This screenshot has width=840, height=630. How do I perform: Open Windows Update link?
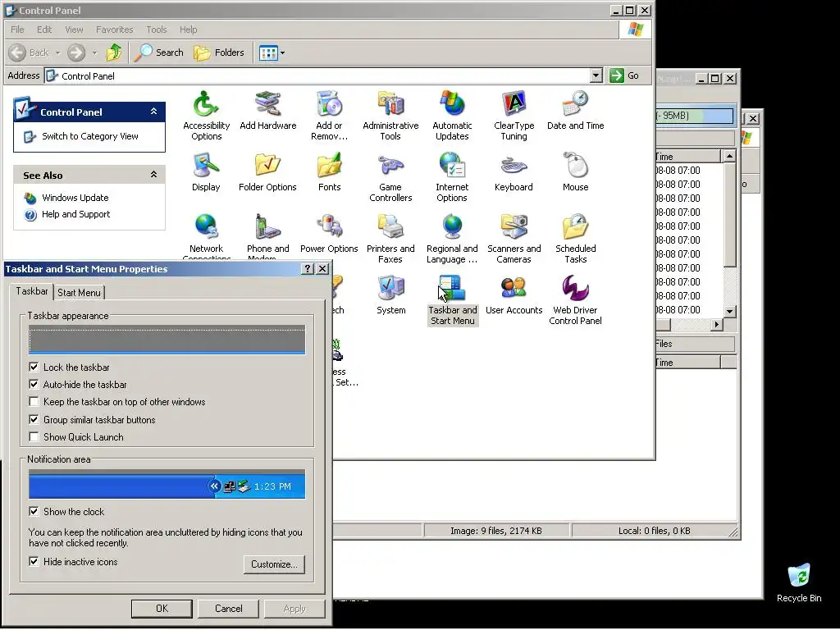(75, 198)
